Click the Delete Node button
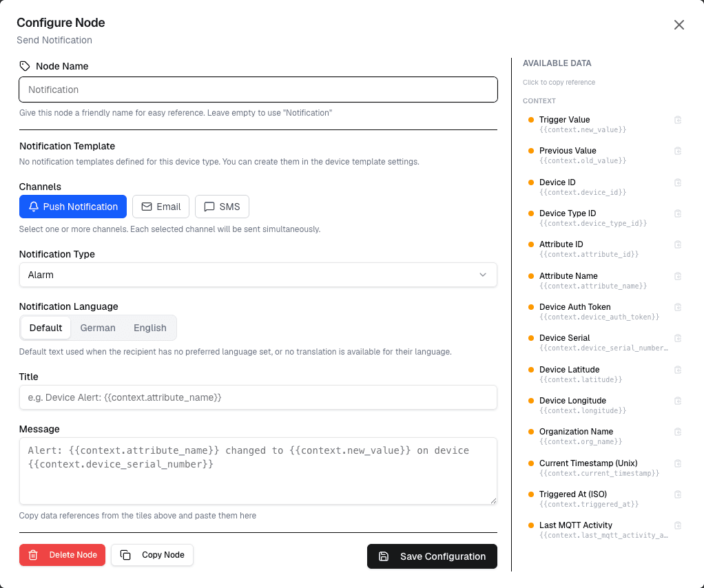 (x=63, y=555)
